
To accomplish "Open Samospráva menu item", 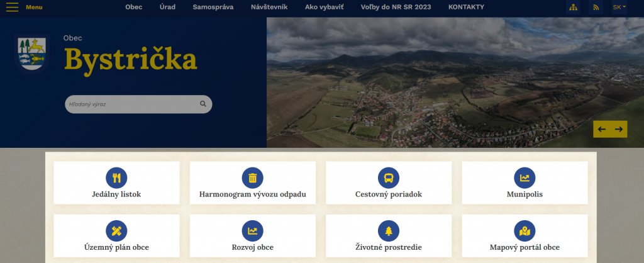I will (213, 7).
